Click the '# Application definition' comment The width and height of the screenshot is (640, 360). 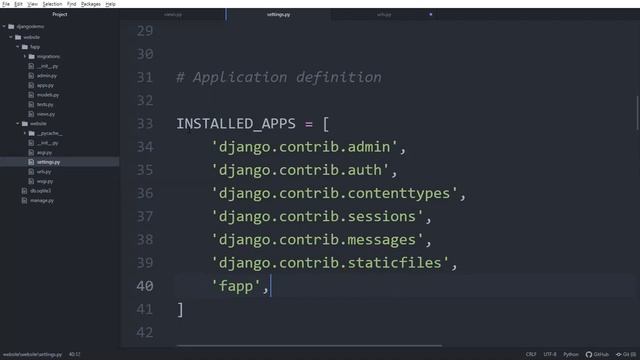click(279, 77)
